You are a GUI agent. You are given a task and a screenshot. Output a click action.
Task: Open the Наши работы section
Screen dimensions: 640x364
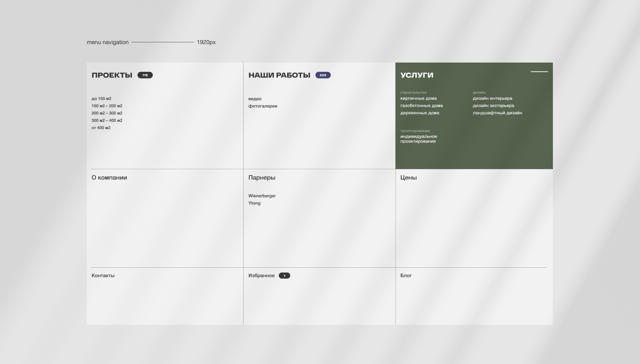(279, 75)
